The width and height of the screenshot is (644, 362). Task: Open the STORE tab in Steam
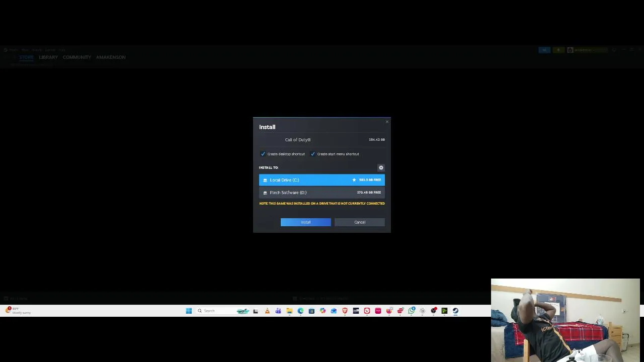(26, 57)
